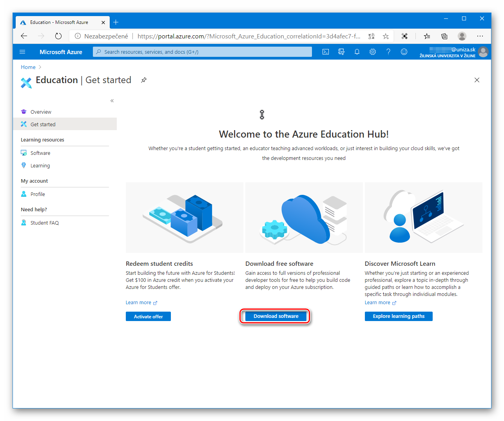Viewport: 504px width, 421px height.
Task: Click the search resources input field
Action: tap(202, 51)
